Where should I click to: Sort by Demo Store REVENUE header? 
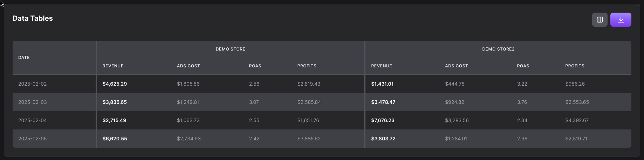113,66
